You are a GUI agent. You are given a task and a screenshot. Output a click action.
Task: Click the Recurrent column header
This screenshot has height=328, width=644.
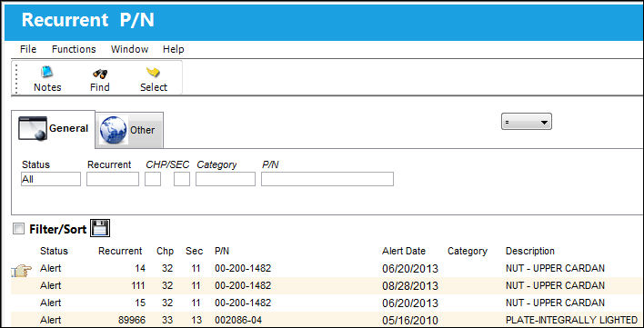tap(120, 251)
